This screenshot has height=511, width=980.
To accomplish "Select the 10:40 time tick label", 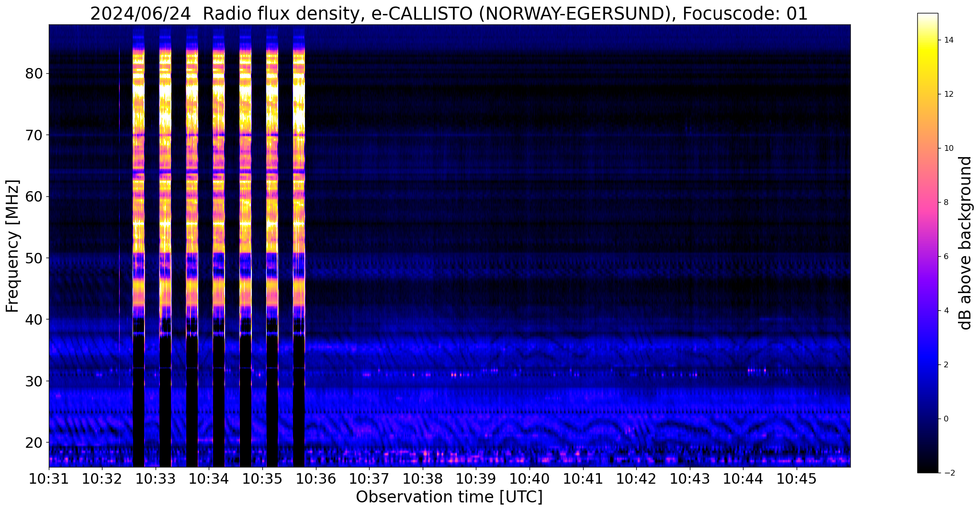I will click(529, 479).
